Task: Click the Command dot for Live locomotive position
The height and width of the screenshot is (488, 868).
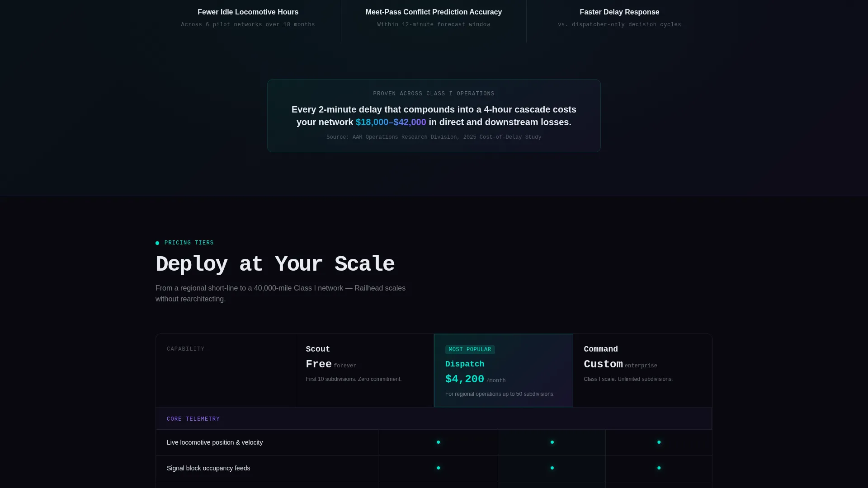Action: (659, 442)
